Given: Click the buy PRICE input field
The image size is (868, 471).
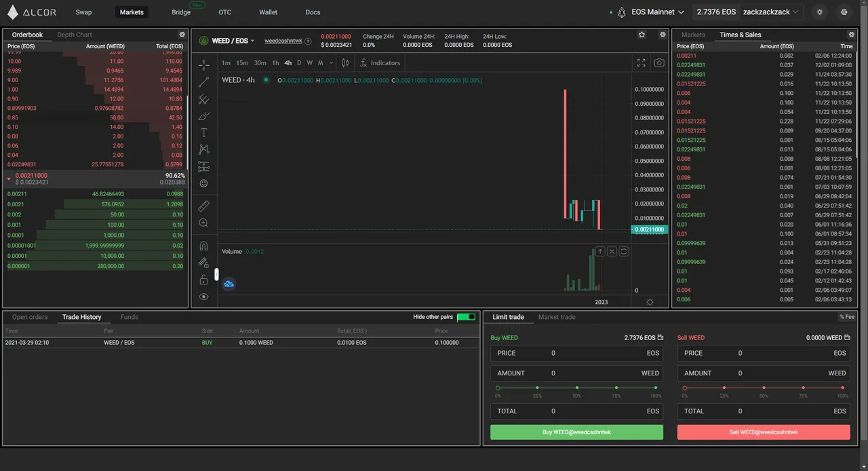Looking at the screenshot, I should click(x=576, y=353).
